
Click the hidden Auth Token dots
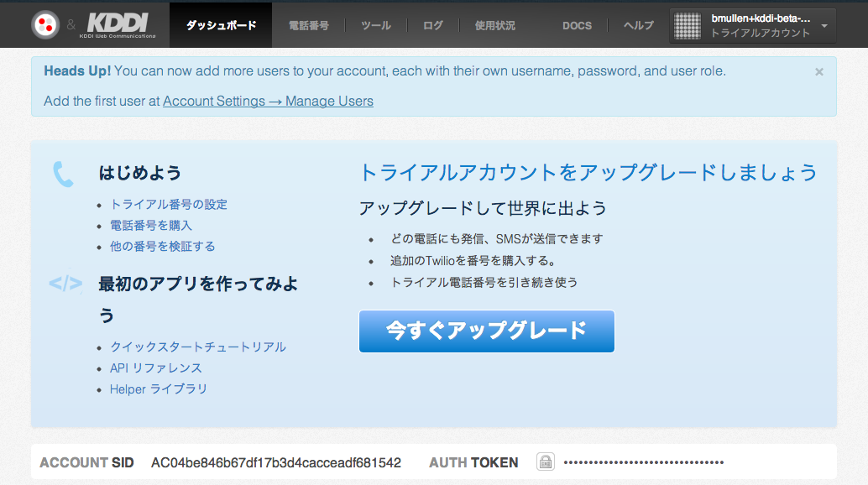(643, 462)
